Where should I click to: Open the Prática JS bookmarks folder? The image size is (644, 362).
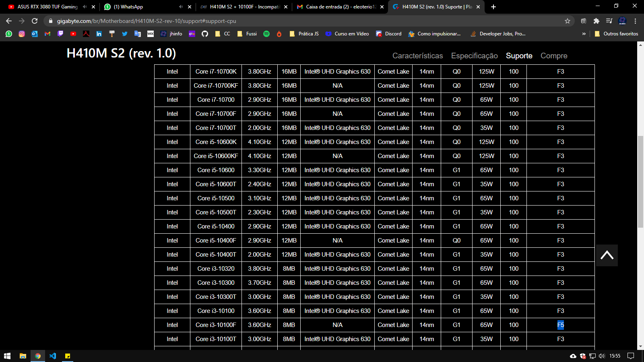(304, 34)
